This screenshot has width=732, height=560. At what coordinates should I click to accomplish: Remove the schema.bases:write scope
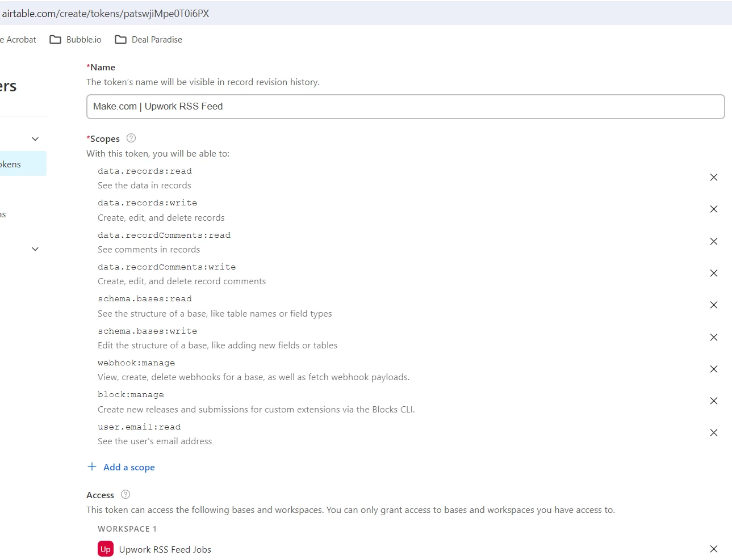pyautogui.click(x=714, y=338)
